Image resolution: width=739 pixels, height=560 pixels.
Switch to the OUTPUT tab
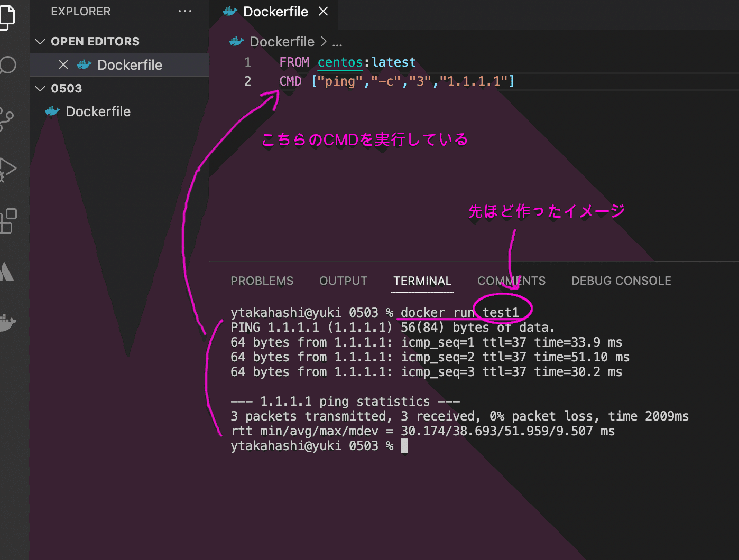tap(343, 281)
